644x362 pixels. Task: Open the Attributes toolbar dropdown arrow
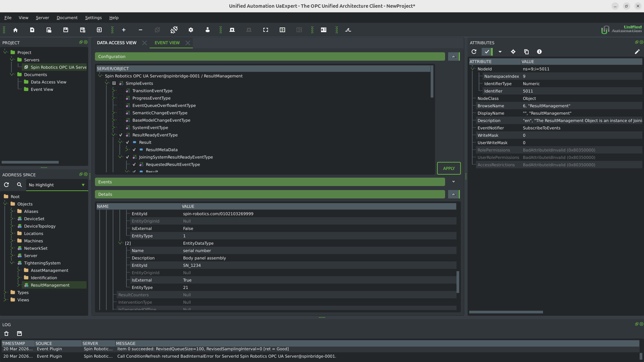click(x=500, y=52)
